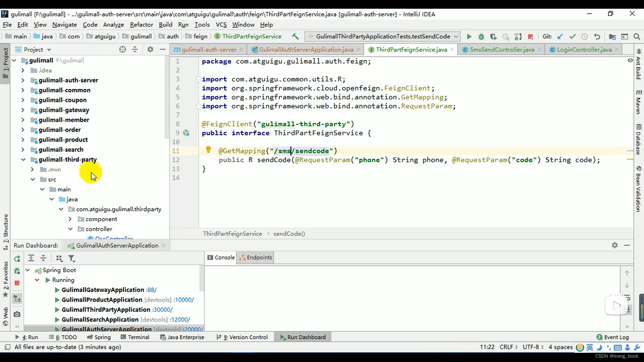Open the 9: Version Control tool window
The image size is (644, 362).
tap(242, 337)
